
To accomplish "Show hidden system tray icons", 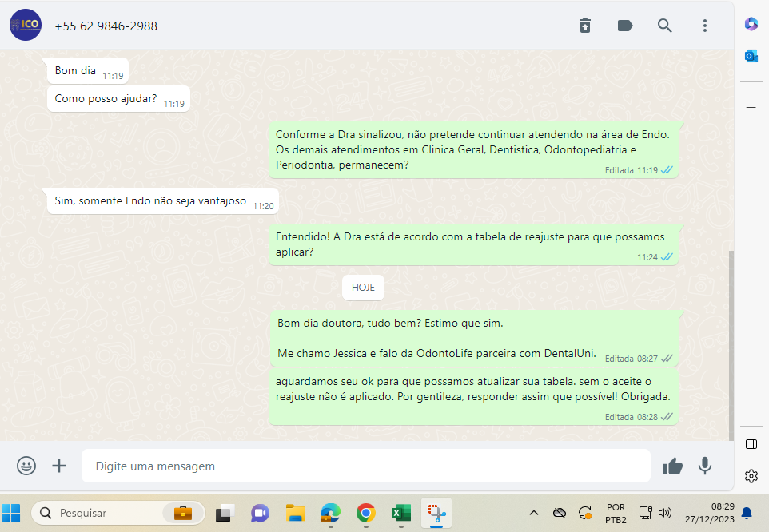I will click(534, 513).
